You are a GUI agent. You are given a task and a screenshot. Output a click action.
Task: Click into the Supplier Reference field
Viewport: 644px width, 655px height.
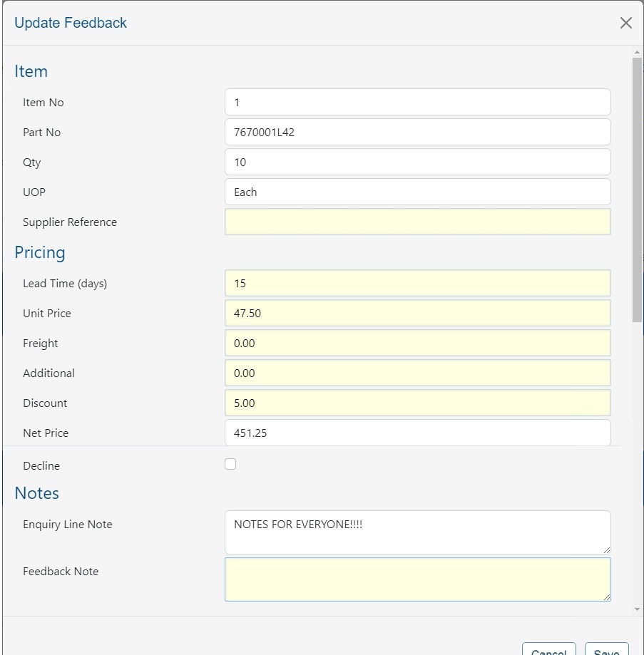point(417,222)
